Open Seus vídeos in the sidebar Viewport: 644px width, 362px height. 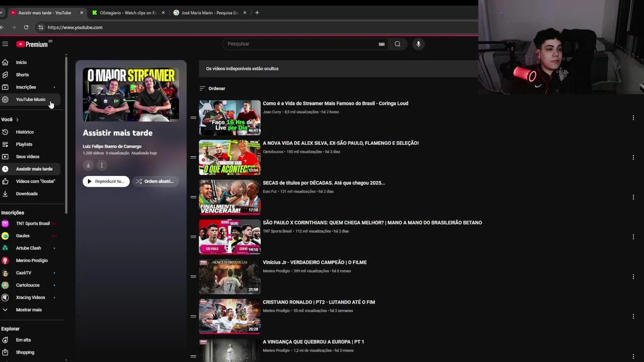27,156
